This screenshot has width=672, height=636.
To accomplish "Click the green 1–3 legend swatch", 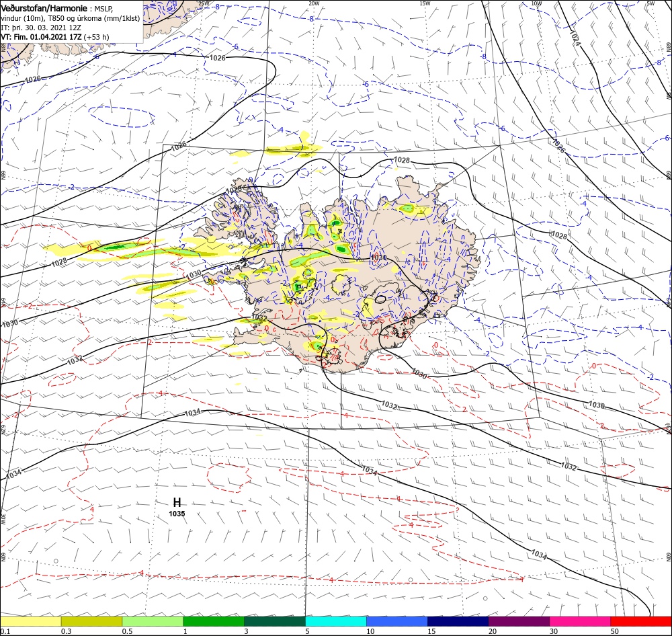I will coord(214,621).
